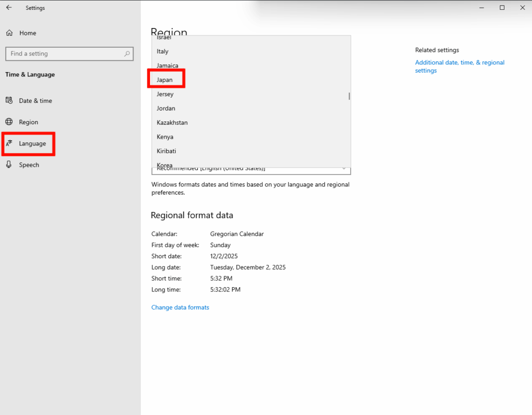Click the Language character icon
The width and height of the screenshot is (532, 415).
(9, 143)
